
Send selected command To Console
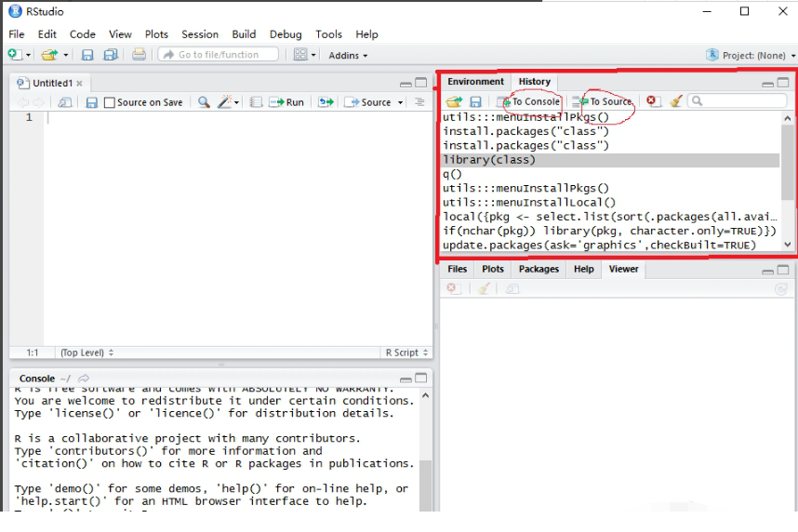point(529,101)
